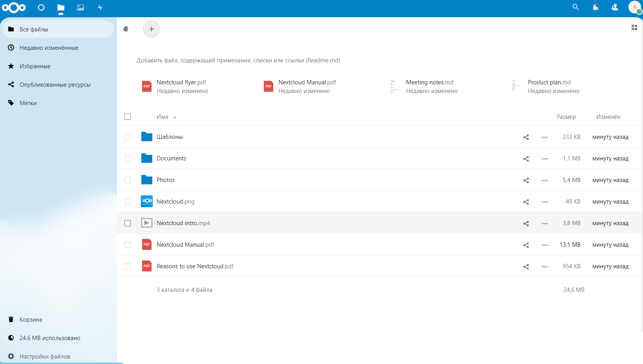Click the search magnifier icon
Viewport: 643px width, 364px height.
575,7
